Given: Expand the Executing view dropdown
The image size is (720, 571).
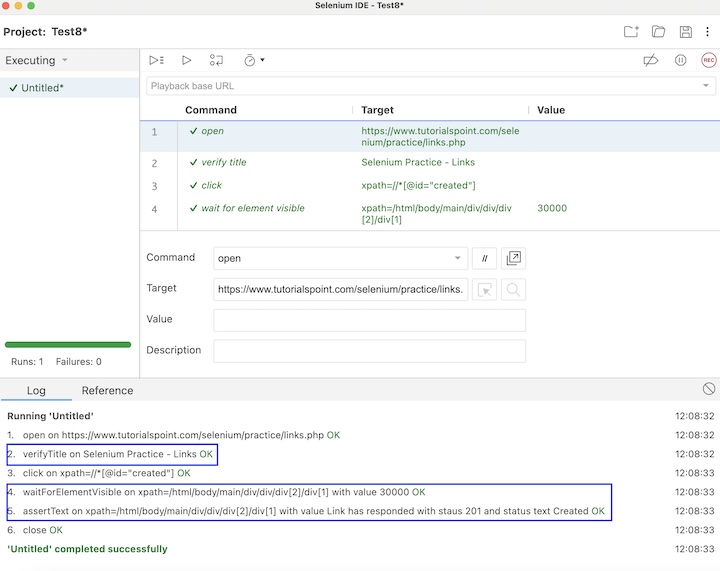Looking at the screenshot, I should (x=65, y=60).
